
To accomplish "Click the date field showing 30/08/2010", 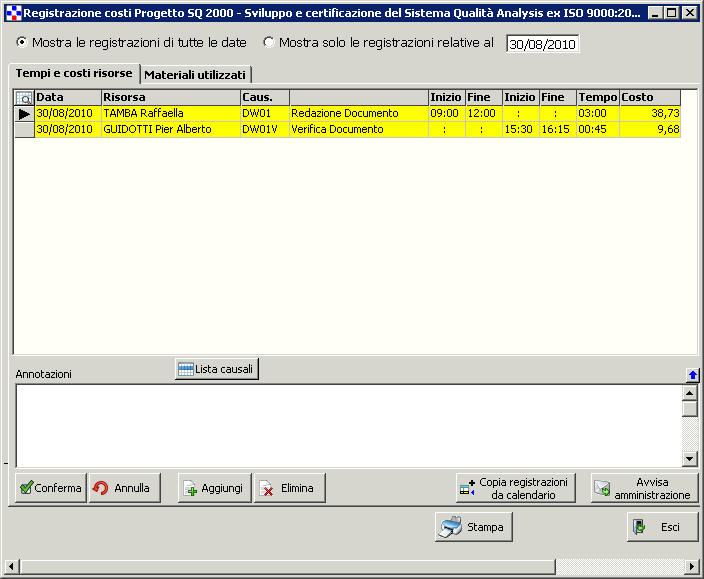I will (x=542, y=44).
